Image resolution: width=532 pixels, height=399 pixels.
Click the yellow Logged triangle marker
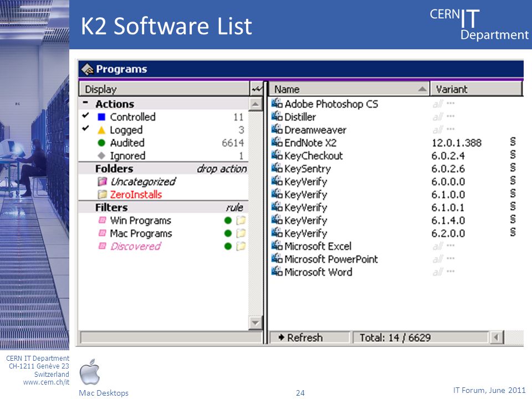(x=101, y=130)
